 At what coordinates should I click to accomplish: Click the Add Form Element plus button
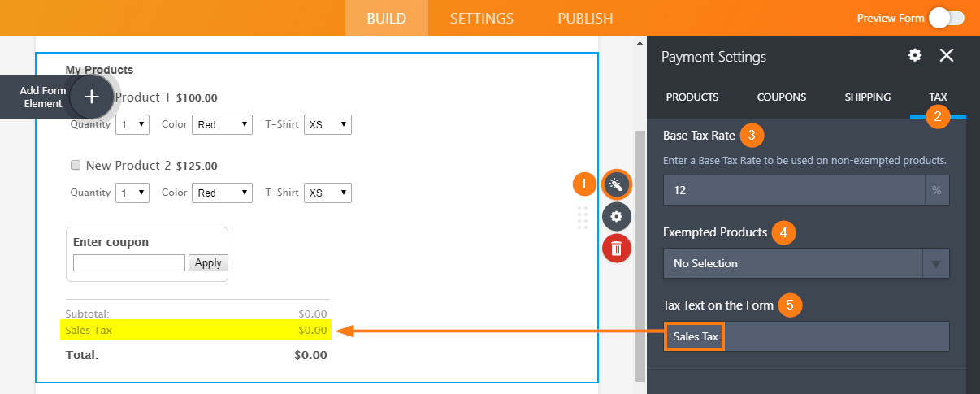[x=92, y=97]
